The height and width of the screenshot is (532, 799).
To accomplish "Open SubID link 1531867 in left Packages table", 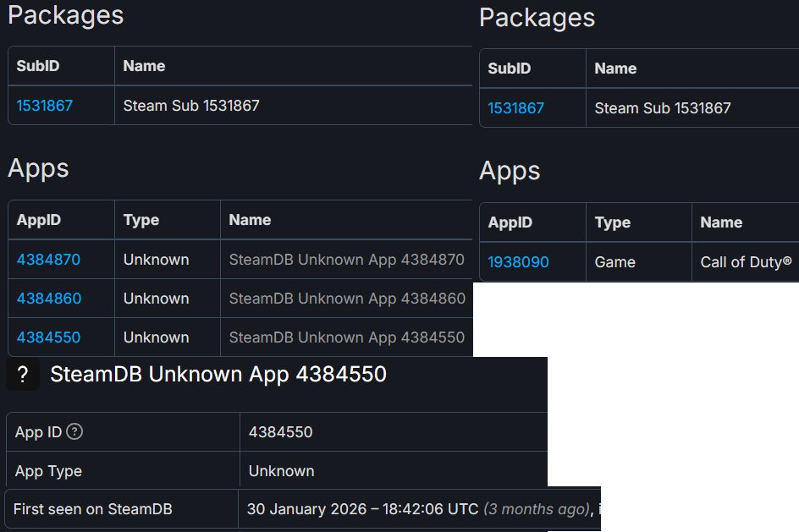I will pos(44,106).
